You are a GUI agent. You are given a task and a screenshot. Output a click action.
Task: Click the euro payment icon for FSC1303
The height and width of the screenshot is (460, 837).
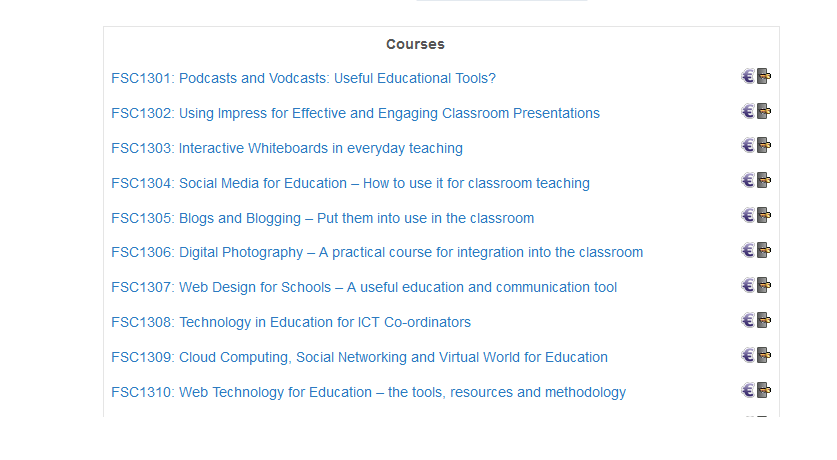pyautogui.click(x=748, y=146)
